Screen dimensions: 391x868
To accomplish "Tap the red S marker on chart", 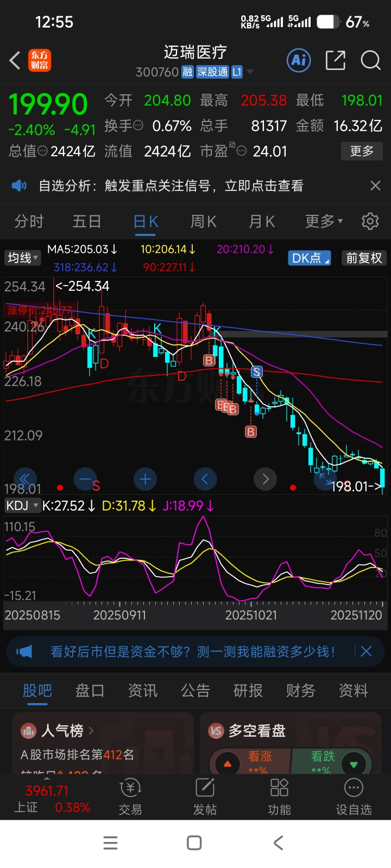I will (x=96, y=486).
